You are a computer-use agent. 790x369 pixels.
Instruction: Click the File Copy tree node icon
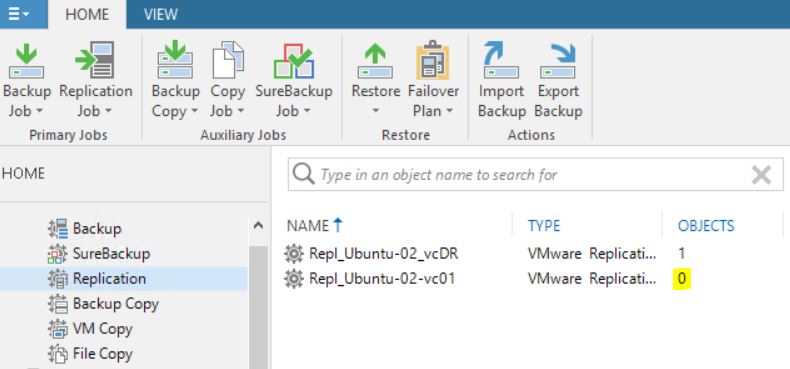tap(57, 354)
